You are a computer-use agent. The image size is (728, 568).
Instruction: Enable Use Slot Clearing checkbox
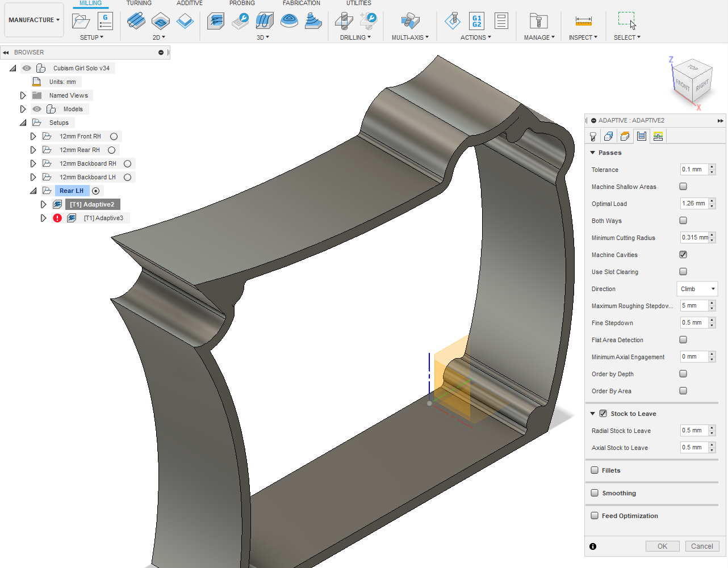click(x=683, y=271)
